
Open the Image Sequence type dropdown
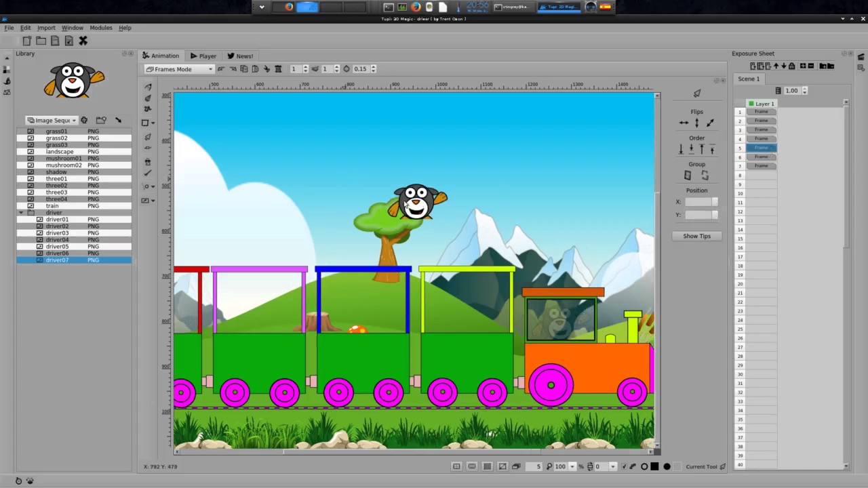tap(52, 120)
